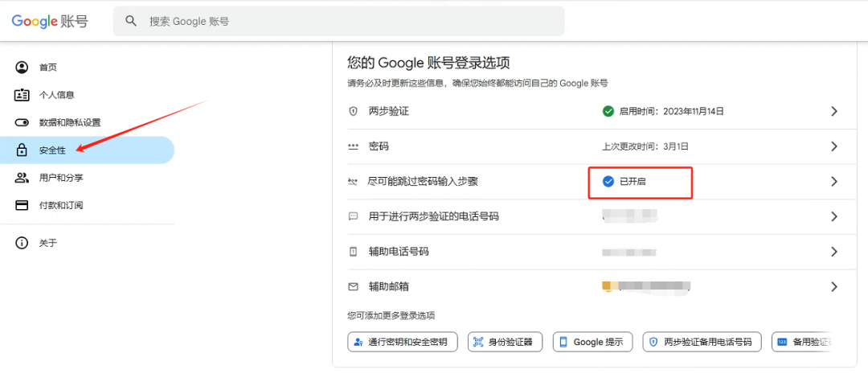Open the 辅助邮箱 setting

602,286
